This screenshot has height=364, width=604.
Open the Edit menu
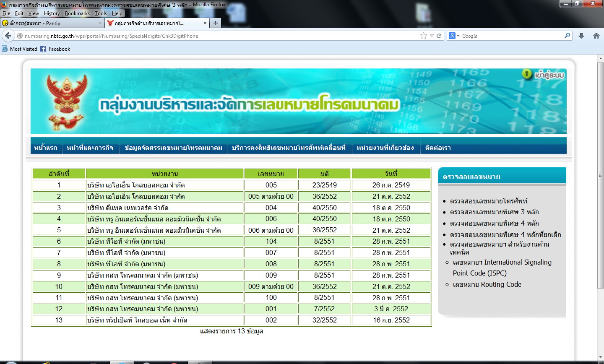(x=19, y=13)
